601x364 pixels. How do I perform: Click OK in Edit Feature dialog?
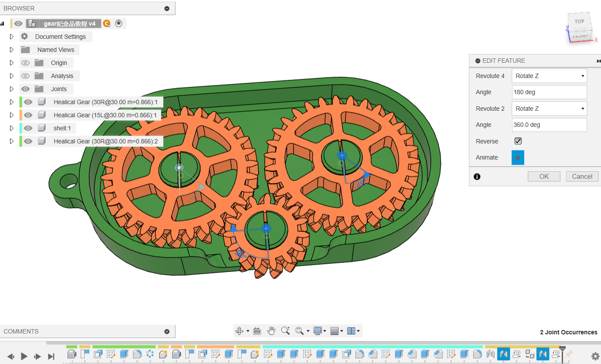(544, 177)
